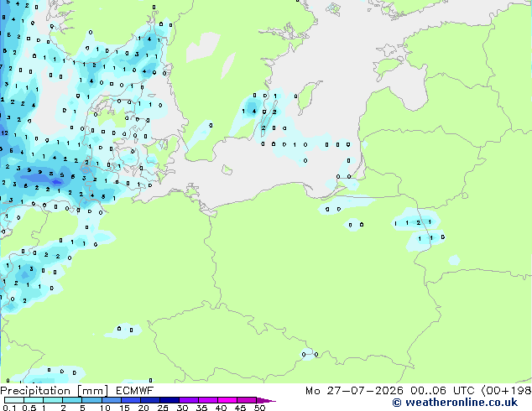
Task: Click the 1–2 mm legend color swatch
Action: click(x=53, y=400)
